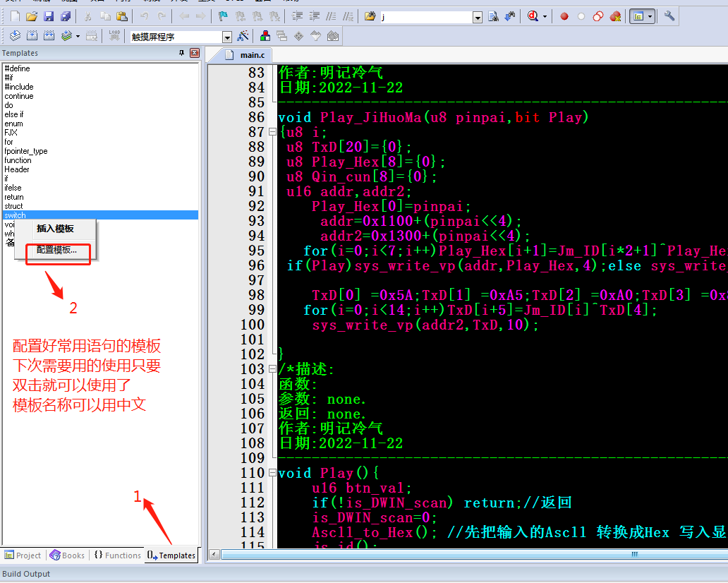The width and height of the screenshot is (728, 583).
Task: Navigate backwards with the left arrow icon
Action: [x=184, y=17]
